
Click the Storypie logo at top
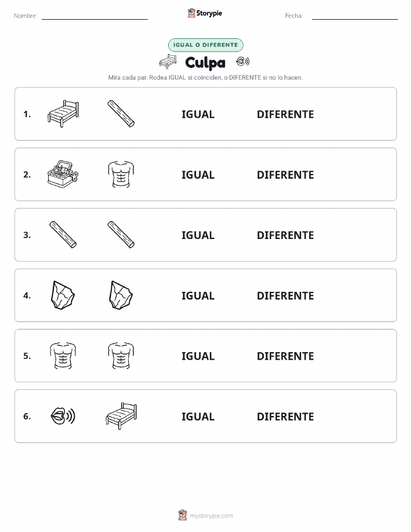(x=205, y=13)
